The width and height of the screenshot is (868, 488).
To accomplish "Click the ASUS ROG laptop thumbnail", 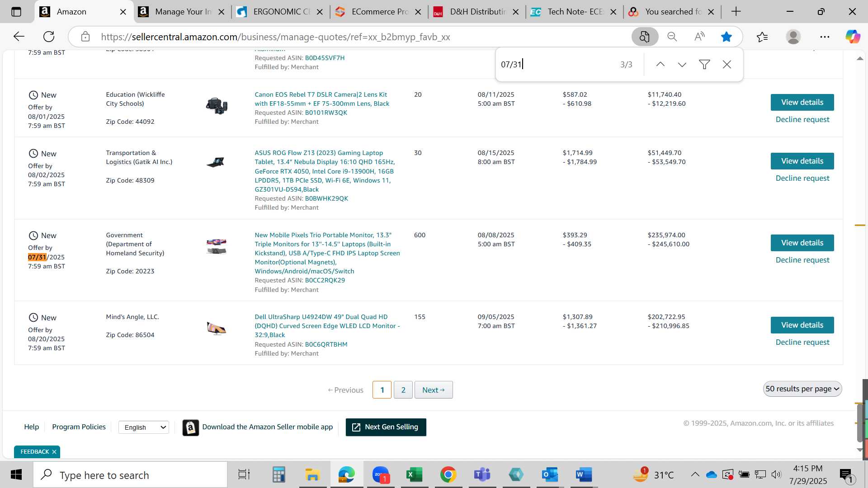I will (216, 162).
